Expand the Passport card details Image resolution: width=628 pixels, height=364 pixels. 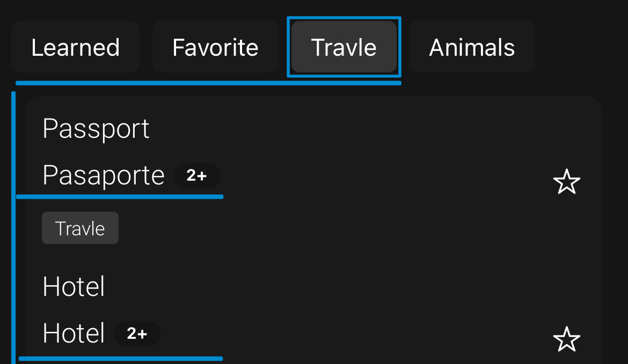tap(96, 128)
